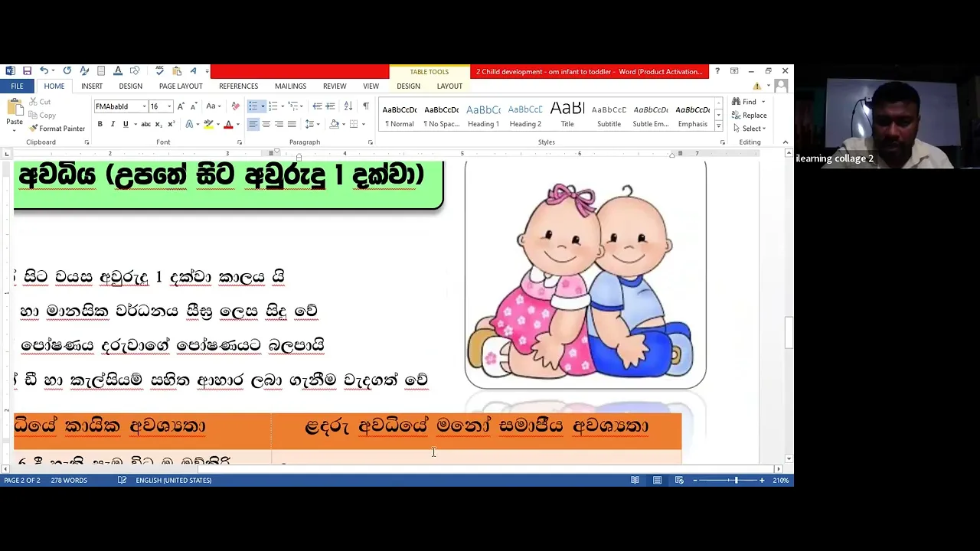Apply superscript formatting
Image resolution: width=980 pixels, height=551 pixels.
tap(171, 124)
